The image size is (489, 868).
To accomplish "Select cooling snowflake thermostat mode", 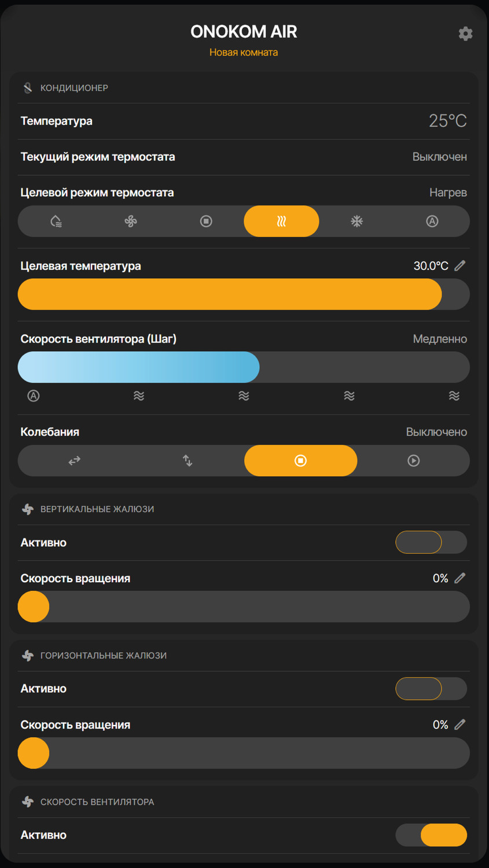I will click(x=356, y=221).
